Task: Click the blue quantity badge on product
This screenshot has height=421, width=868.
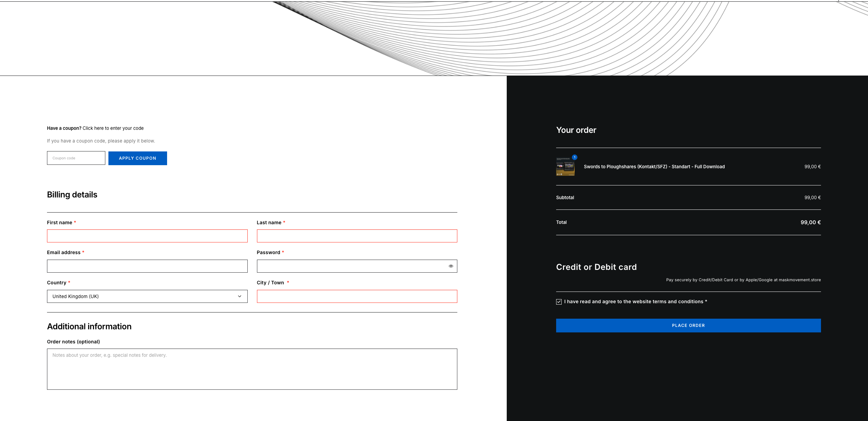Action: [575, 157]
